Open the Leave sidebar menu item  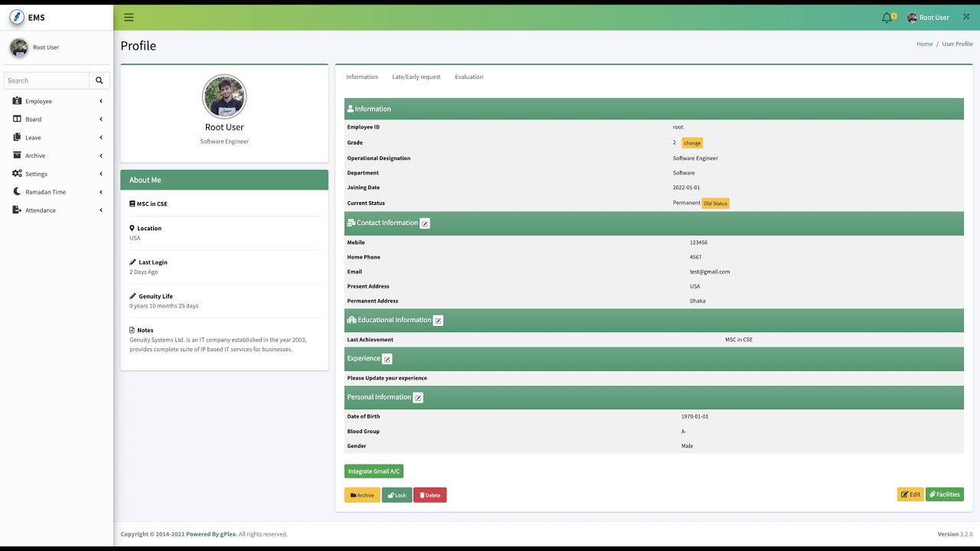pyautogui.click(x=57, y=138)
